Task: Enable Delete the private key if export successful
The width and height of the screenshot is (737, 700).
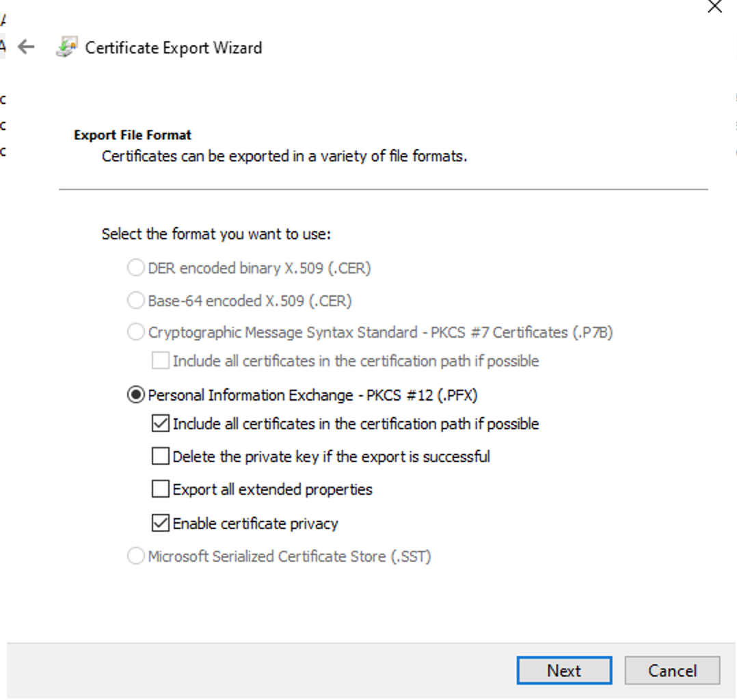Action: click(x=161, y=457)
